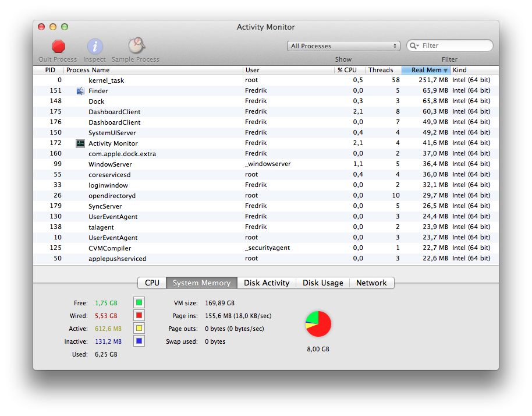The image size is (532, 416).
Task: Click the memory usage pie chart
Action: [x=318, y=324]
